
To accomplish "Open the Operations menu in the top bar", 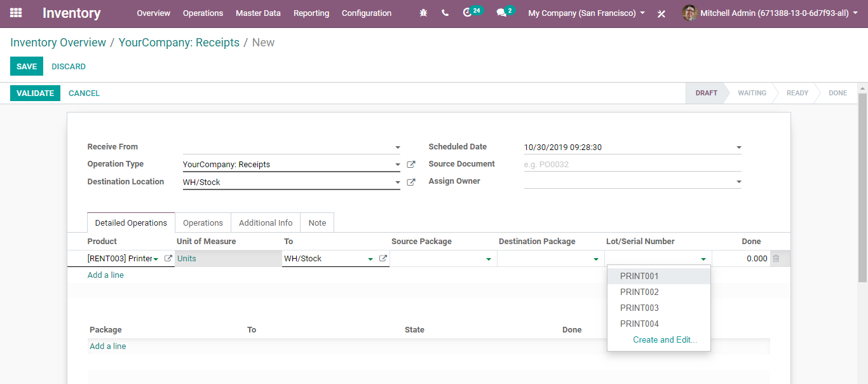I will point(203,13).
